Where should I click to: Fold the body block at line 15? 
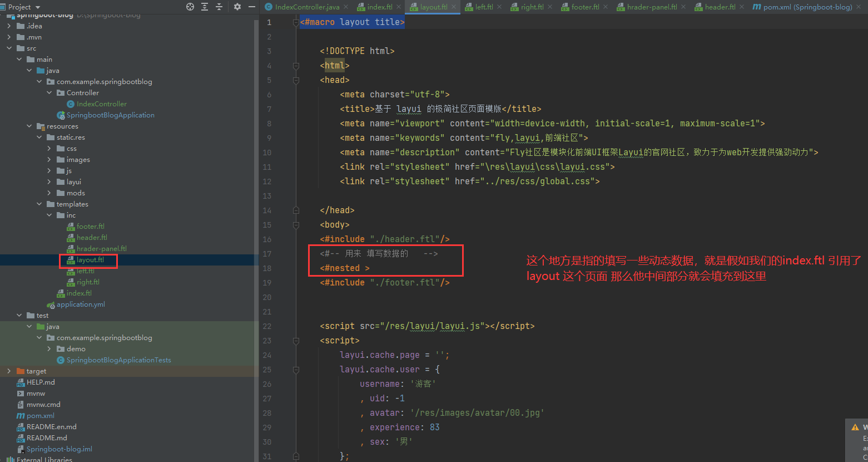[296, 225]
